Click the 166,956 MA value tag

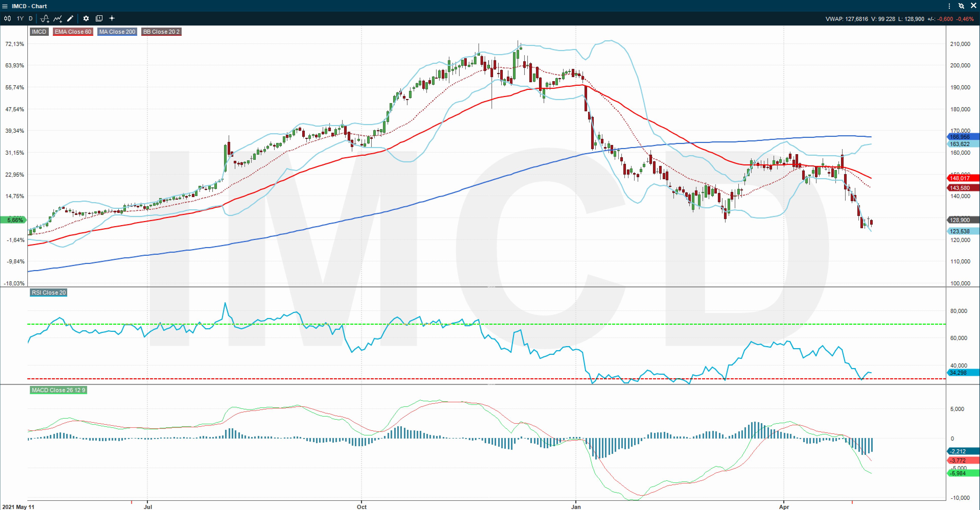pos(963,137)
